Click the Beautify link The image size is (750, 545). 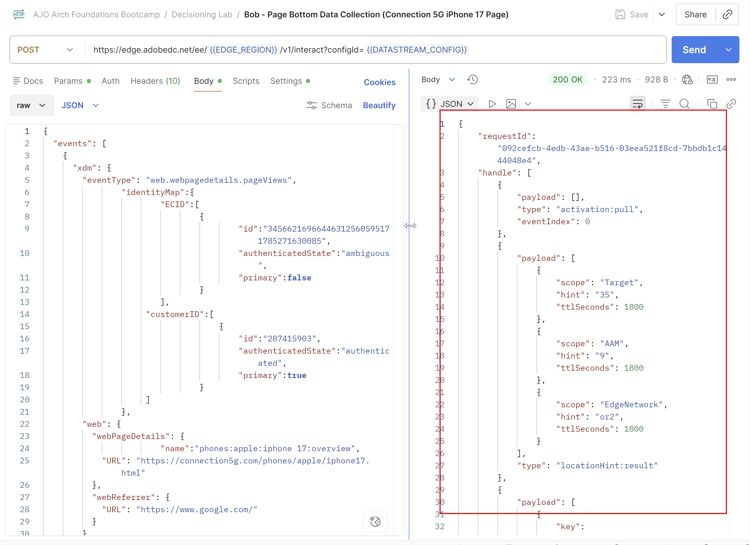(x=379, y=105)
